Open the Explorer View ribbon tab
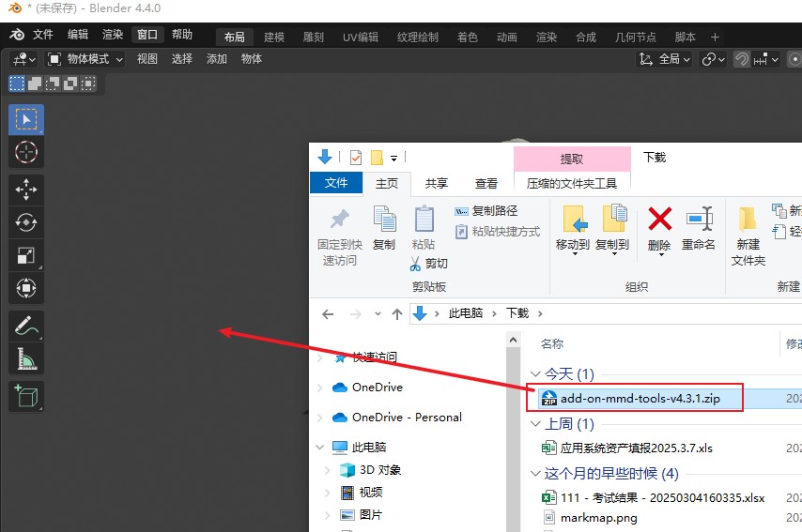 point(486,184)
